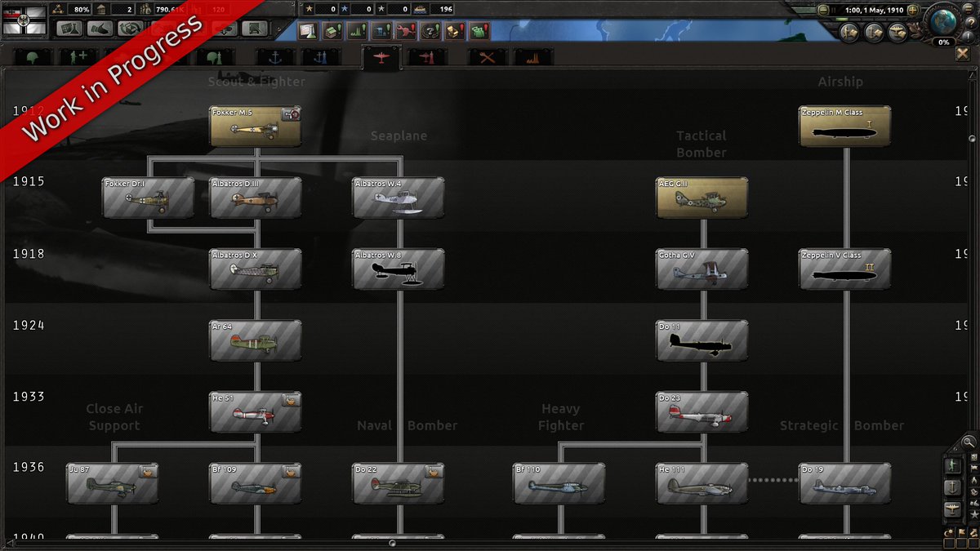This screenshot has width=980, height=551.
Task: Select the Bf 109 fighter technology
Action: tap(256, 483)
